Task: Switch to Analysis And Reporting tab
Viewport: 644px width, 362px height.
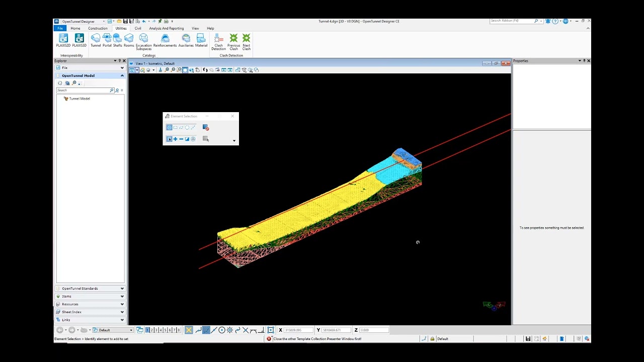Action: click(167, 28)
